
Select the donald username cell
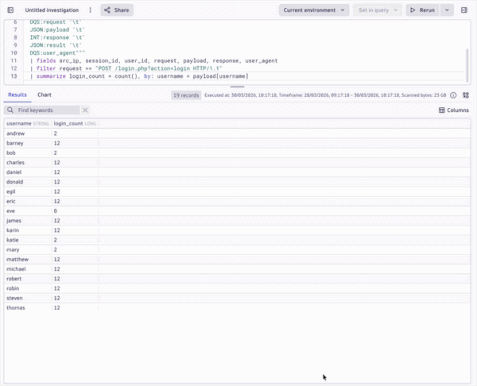click(x=28, y=182)
